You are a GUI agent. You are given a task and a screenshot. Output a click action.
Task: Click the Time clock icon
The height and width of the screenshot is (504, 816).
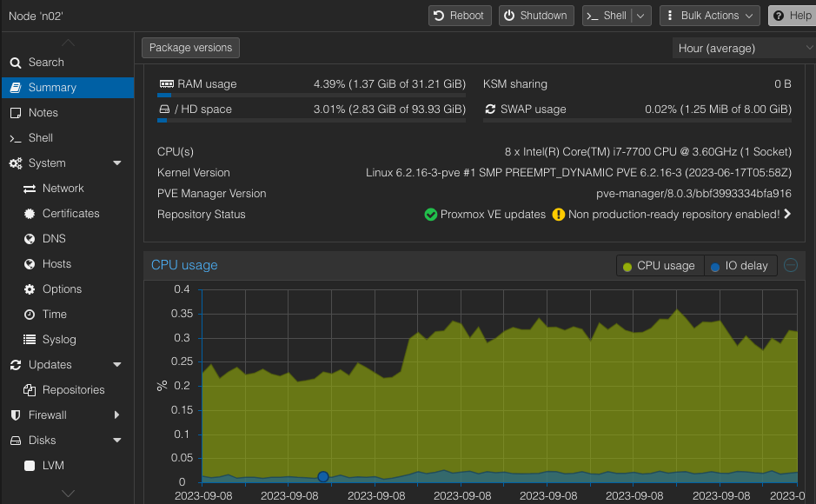30,315
